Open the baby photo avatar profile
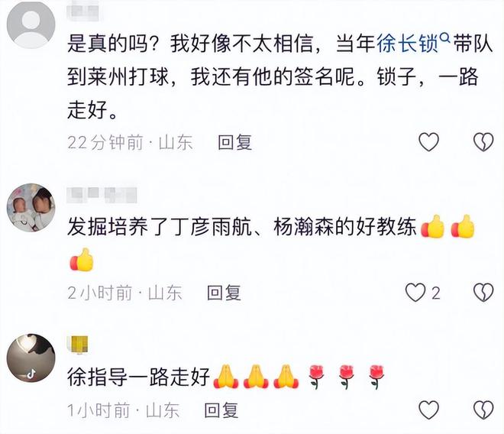The height and width of the screenshot is (434, 504). click(x=31, y=208)
